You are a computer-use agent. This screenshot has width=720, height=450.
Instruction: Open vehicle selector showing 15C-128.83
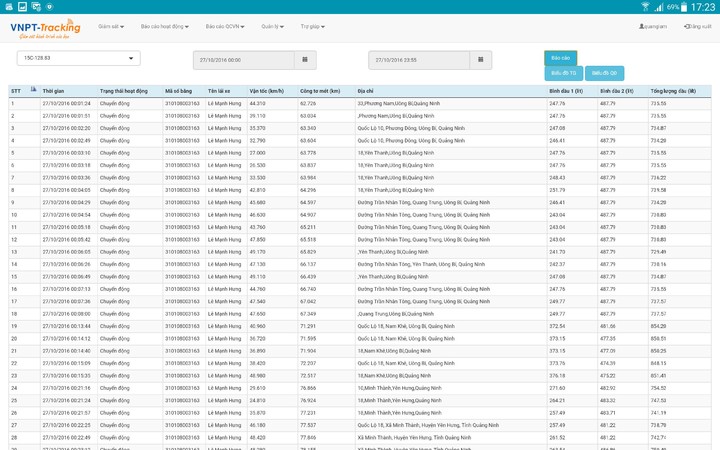79,58
